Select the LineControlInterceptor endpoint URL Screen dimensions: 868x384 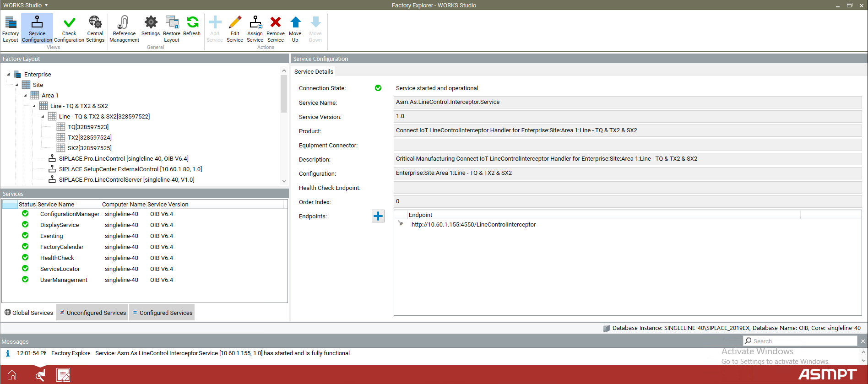pyautogui.click(x=473, y=224)
